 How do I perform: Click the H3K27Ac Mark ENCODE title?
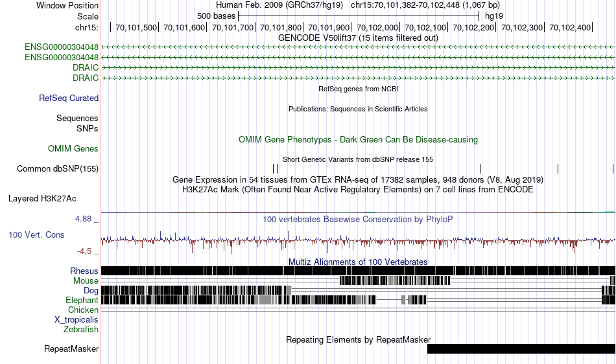[358, 190]
